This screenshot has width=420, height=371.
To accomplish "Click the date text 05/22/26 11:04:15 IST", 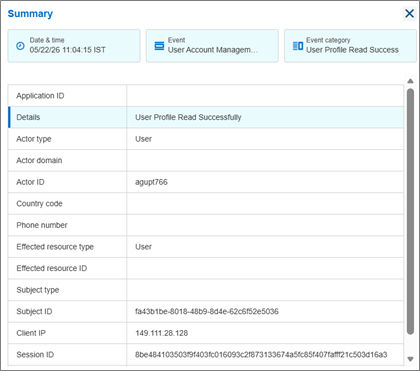I will pyautogui.click(x=67, y=50).
